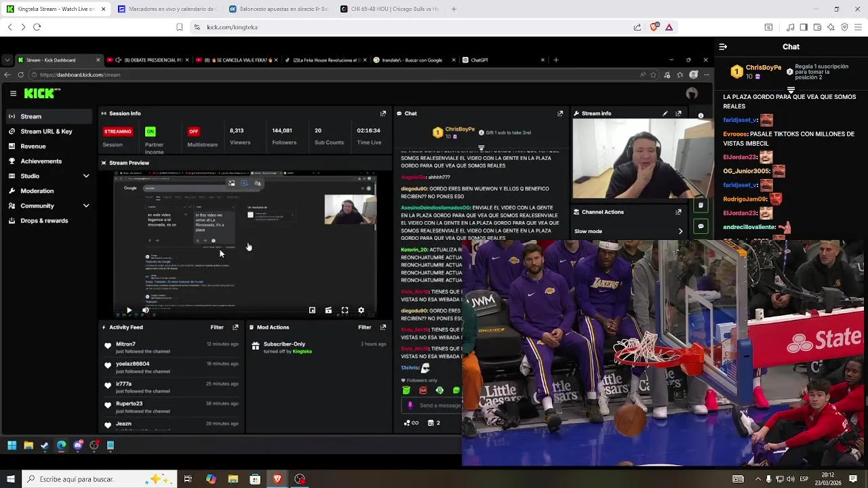Open the Brave main menu
The width and height of the screenshot is (868, 488).
(x=858, y=27)
